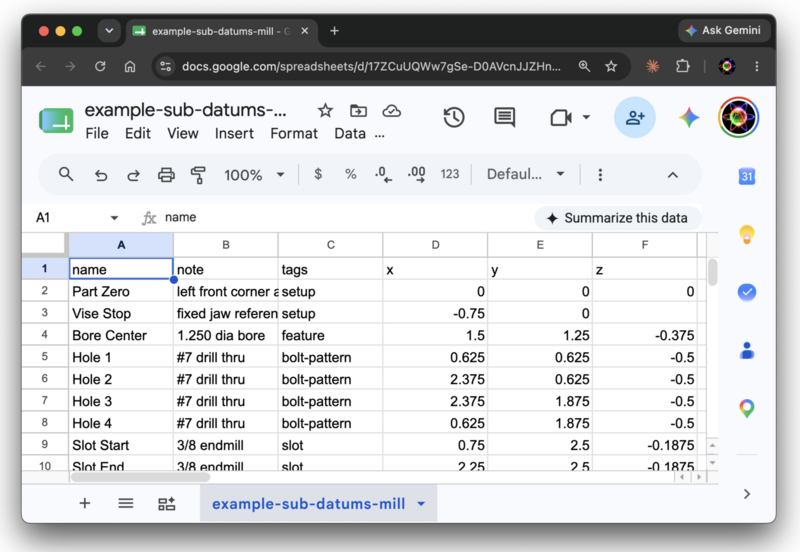
Task: Search the menus magnifier icon
Action: [66, 174]
